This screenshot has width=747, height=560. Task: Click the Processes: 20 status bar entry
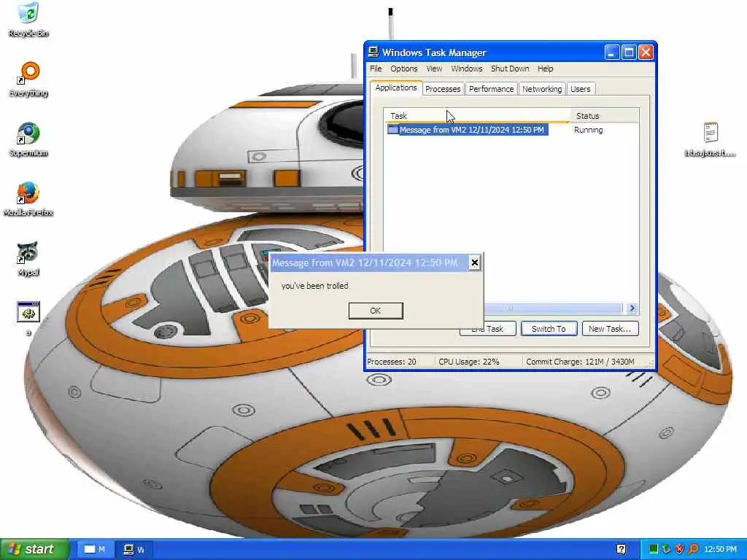[392, 362]
